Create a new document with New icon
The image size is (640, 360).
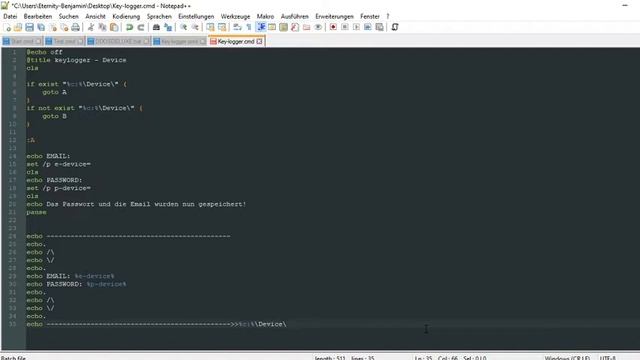[x=7, y=27]
